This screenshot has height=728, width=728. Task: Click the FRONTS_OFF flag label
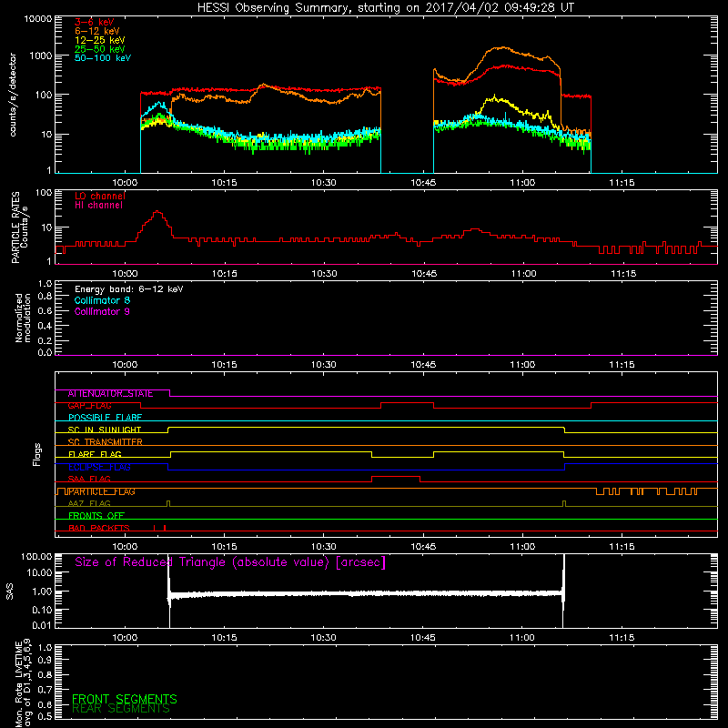pyautogui.click(x=96, y=516)
